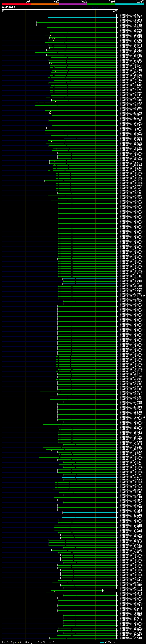Select the UniRef100_Q4VC03 label
The image size is (146, 644).
tap(131, 289)
